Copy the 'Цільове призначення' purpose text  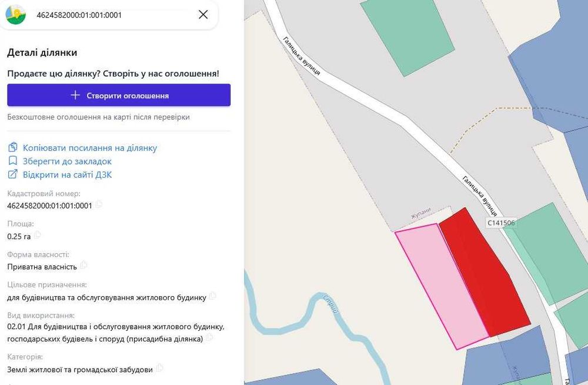pos(212,297)
